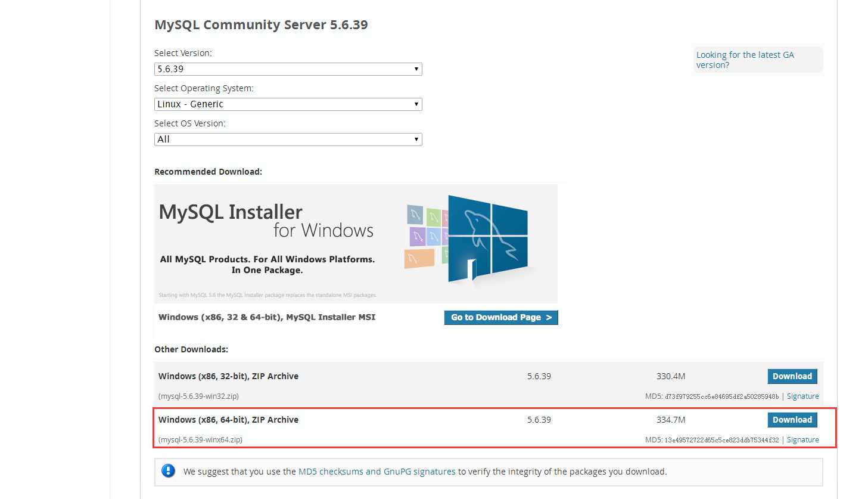Click the (mysql-5.6.39-win32.zip) file name
868x499 pixels.
pos(198,396)
